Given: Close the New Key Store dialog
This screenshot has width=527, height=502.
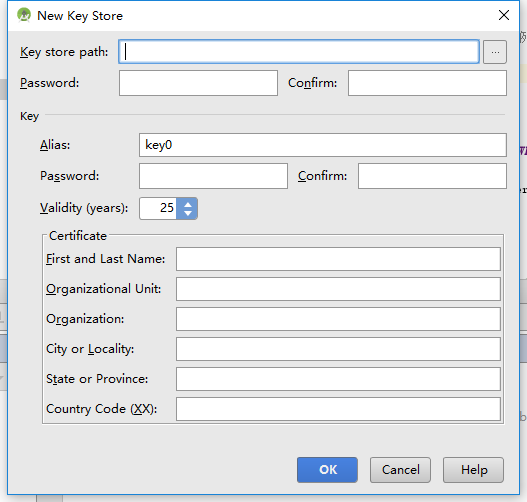Looking at the screenshot, I should click(504, 15).
